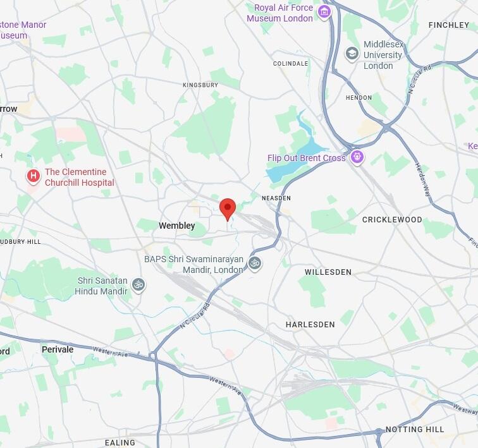This screenshot has height=448, width=478.
Task: Click the Finchley district label
Action: [449, 25]
